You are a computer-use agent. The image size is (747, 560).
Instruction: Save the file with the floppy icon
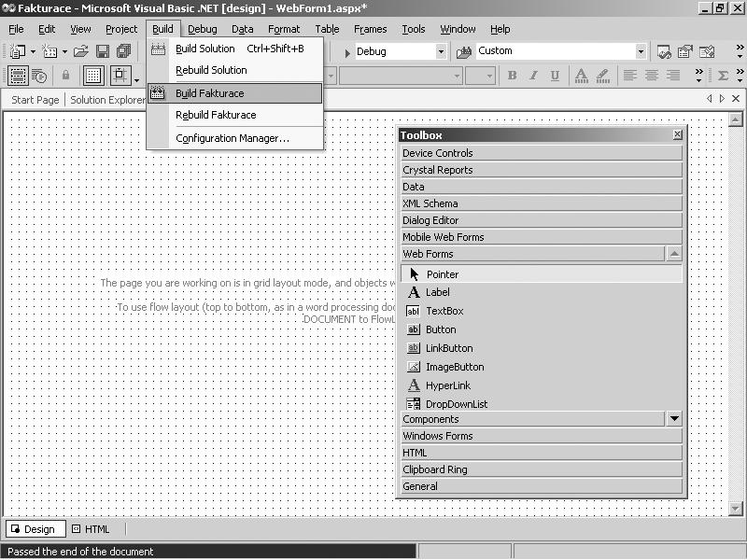[103, 51]
